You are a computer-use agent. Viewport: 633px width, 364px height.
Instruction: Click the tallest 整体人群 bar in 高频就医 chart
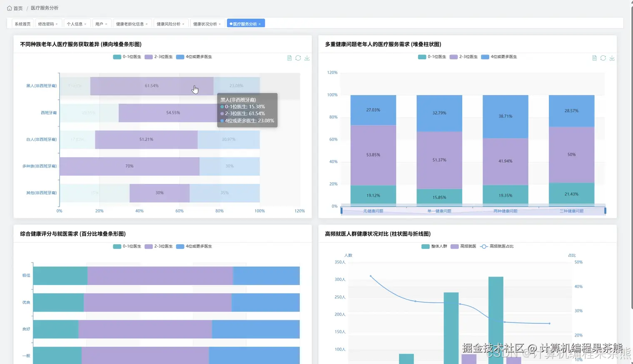click(496, 320)
